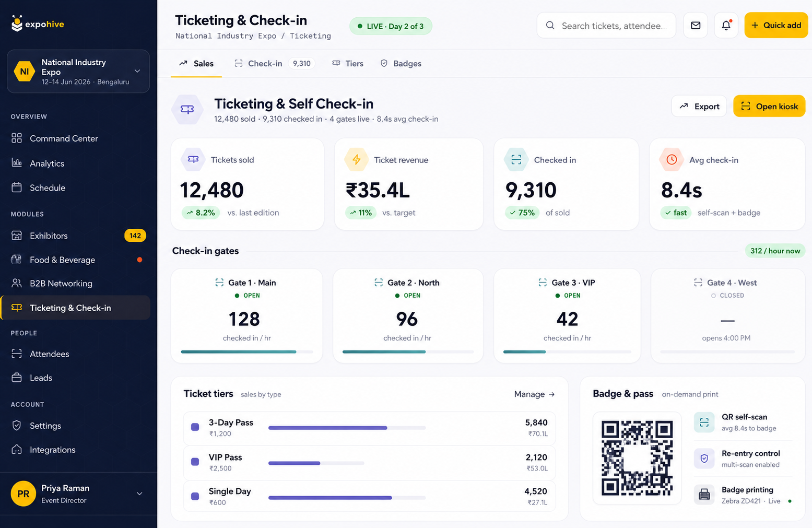The image size is (812, 528).
Task: Open the Tiers tab
Action: tap(348, 63)
